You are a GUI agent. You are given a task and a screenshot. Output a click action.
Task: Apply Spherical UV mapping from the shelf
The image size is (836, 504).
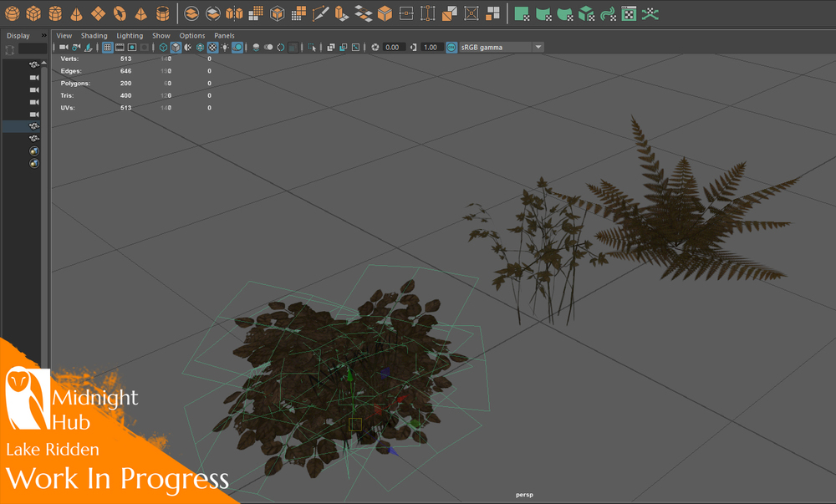564,13
